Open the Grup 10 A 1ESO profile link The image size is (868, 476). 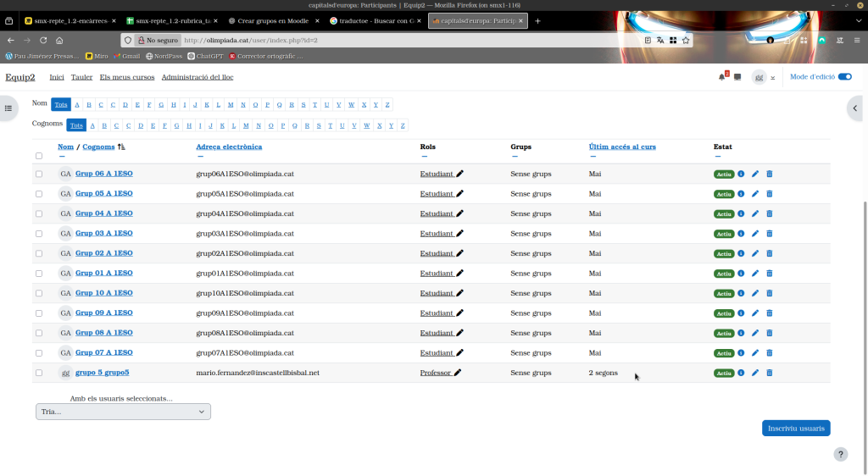point(103,293)
